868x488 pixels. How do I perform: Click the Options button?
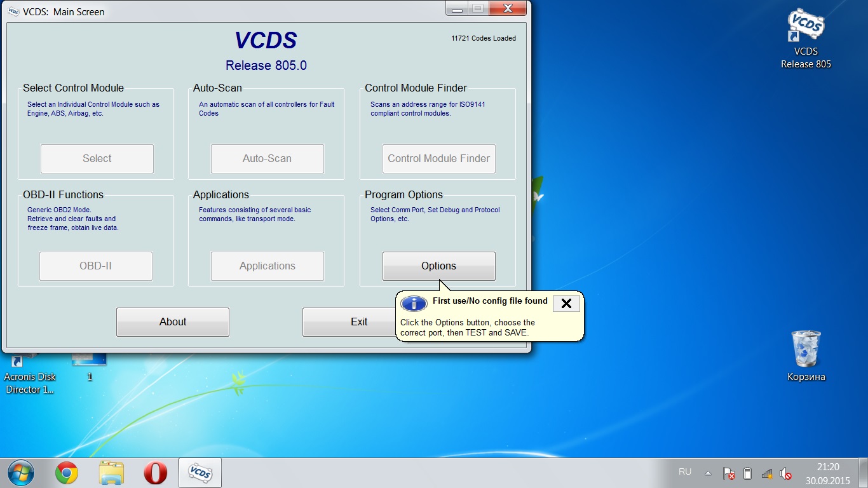(438, 266)
